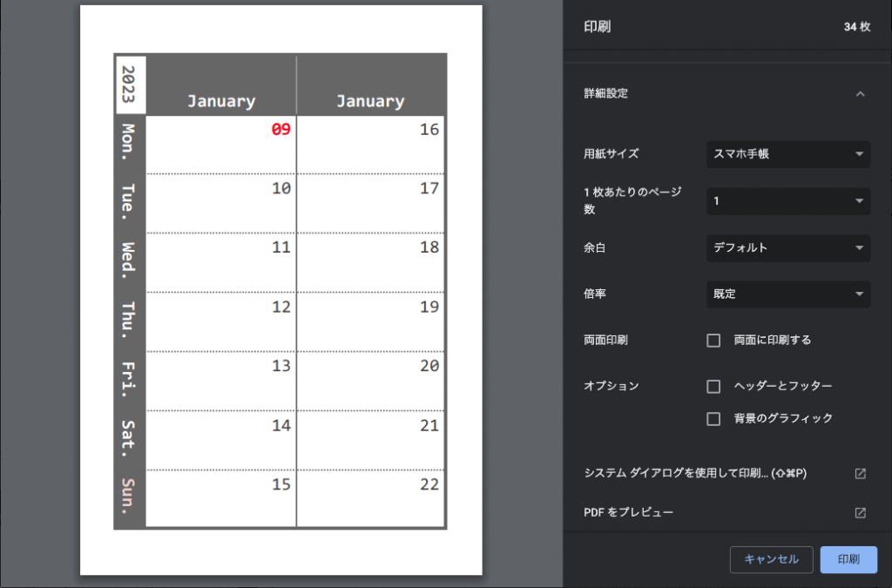Image resolution: width=892 pixels, height=588 pixels.
Task: Click the Mon. weekday label in the preview
Action: click(127, 141)
